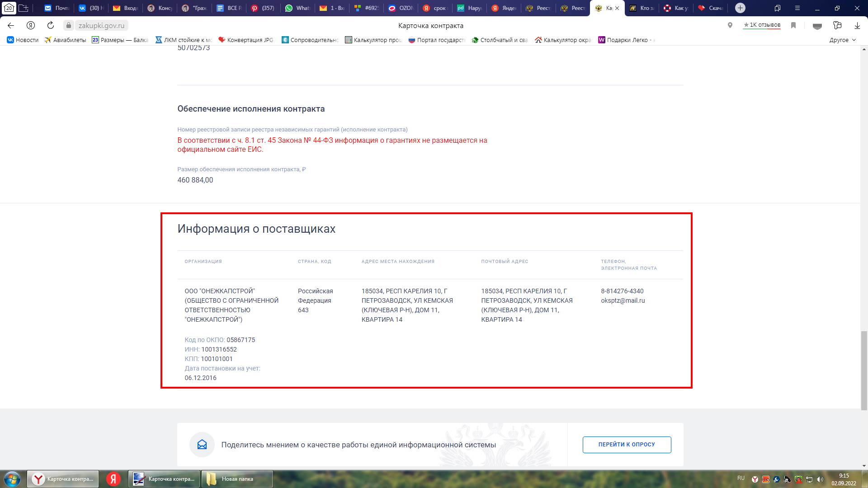The width and height of the screenshot is (868, 488).
Task: Click the supplier email okspztz@mail.ru
Action: click(623, 300)
